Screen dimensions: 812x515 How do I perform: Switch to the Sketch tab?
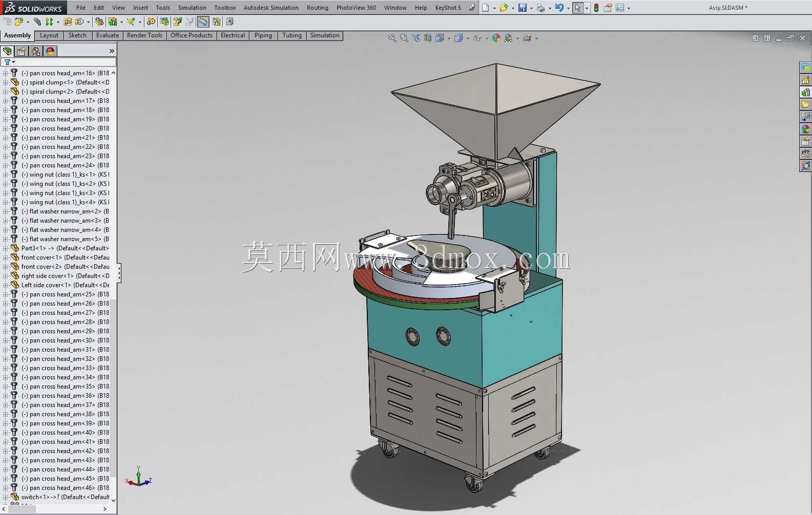77,35
